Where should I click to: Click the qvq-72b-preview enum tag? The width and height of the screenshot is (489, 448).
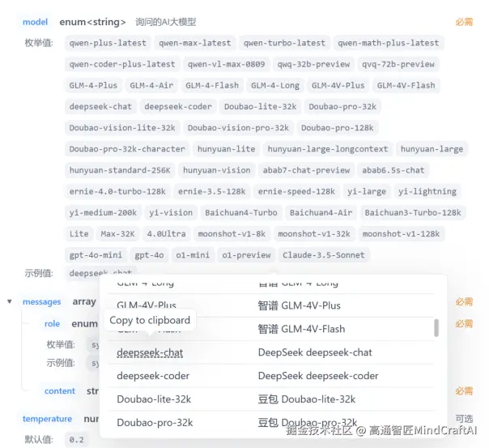coord(398,64)
